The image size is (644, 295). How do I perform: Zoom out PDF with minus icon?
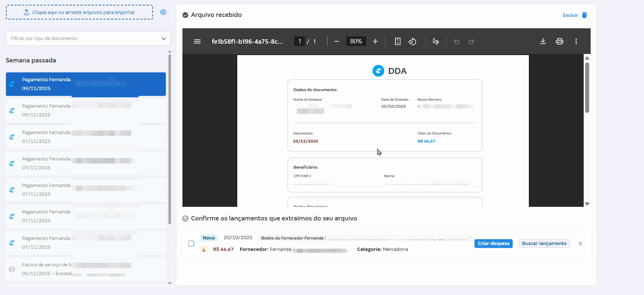click(x=337, y=42)
